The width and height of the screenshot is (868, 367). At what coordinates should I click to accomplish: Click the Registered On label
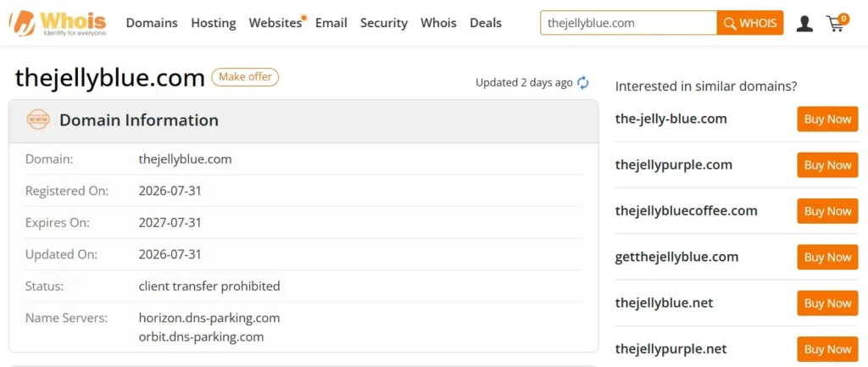[67, 191]
